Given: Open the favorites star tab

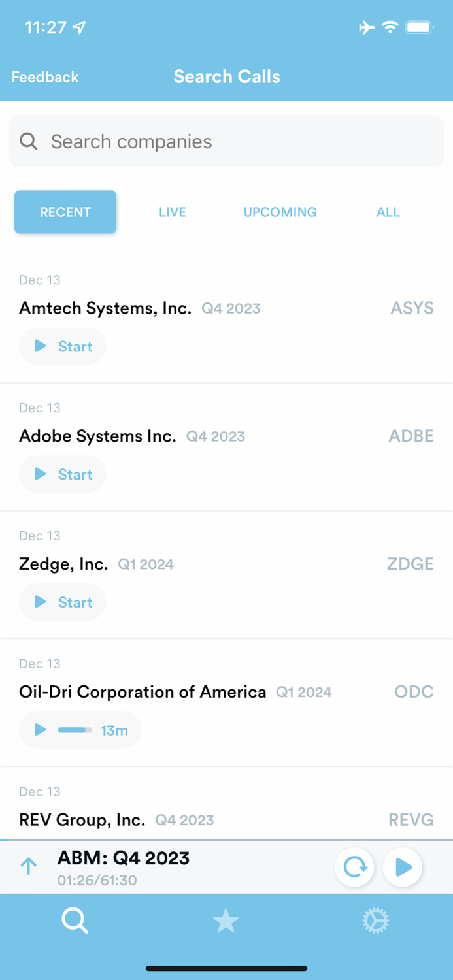Looking at the screenshot, I should [226, 921].
